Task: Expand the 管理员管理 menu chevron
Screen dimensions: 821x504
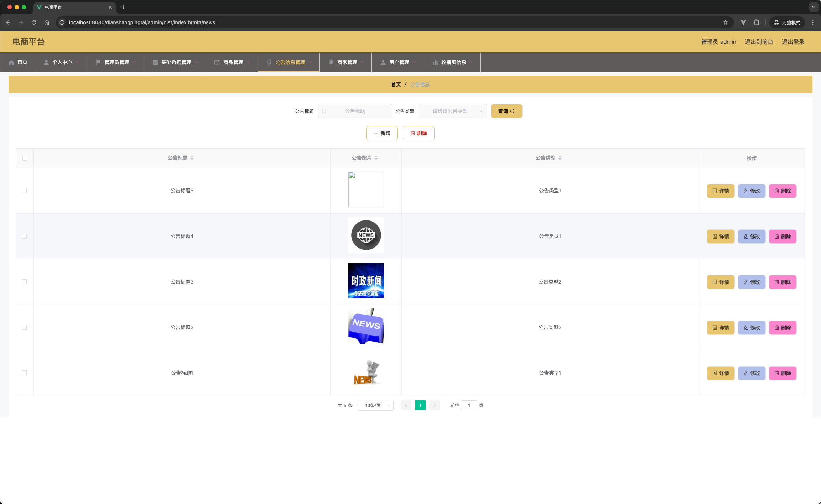Action: [x=134, y=62]
